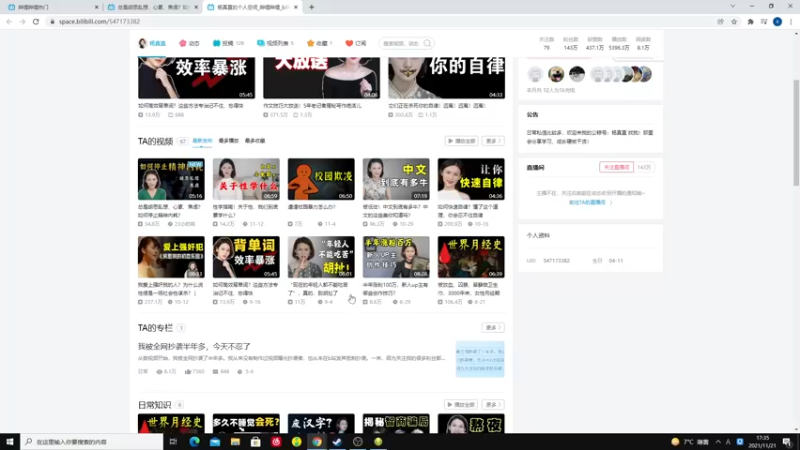
Task: Open the Task View taskbar icon
Action: pyautogui.click(x=173, y=441)
